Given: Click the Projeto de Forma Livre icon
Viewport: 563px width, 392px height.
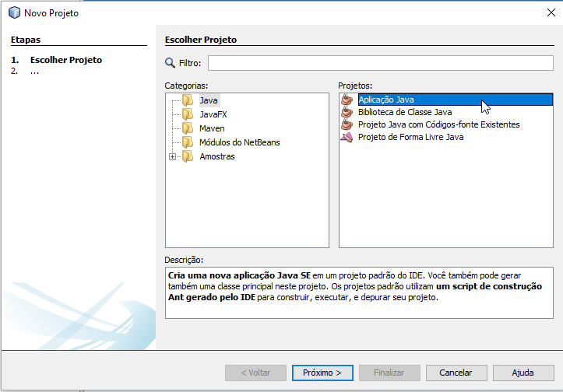Looking at the screenshot, I should 347,137.
